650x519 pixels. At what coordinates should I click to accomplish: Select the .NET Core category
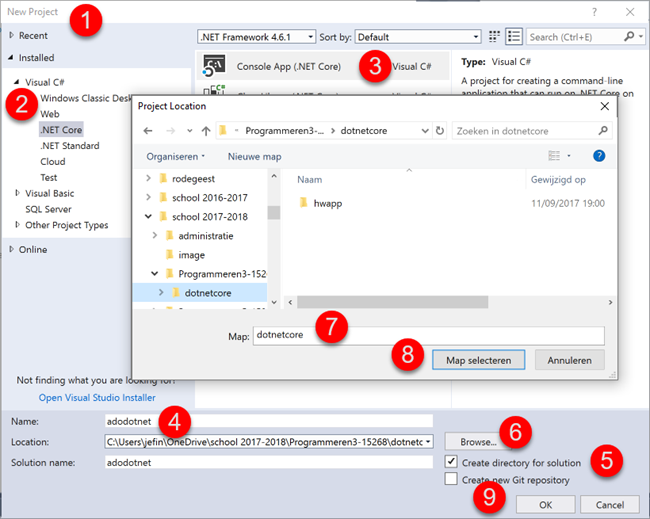[61, 130]
